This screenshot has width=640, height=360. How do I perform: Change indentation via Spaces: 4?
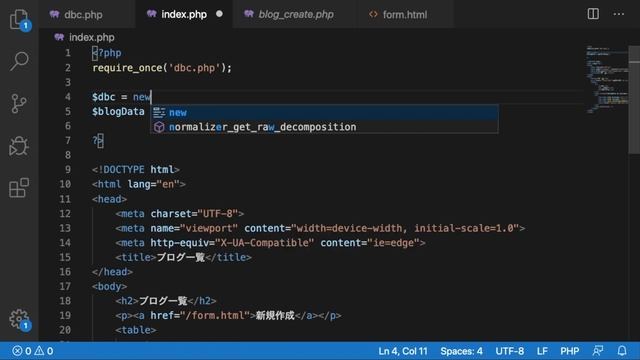(461, 351)
